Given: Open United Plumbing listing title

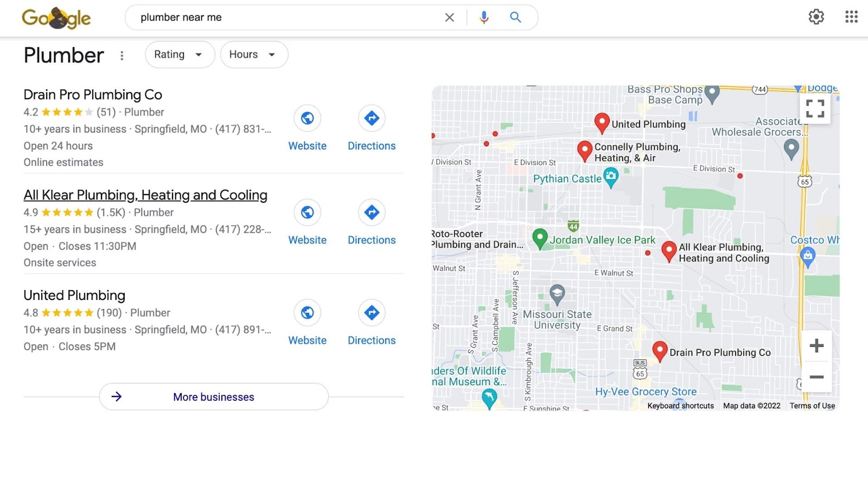Looking at the screenshot, I should click(74, 296).
